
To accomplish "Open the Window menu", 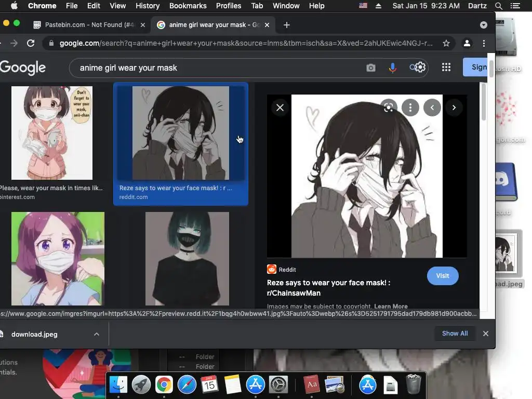I will pyautogui.click(x=286, y=6).
